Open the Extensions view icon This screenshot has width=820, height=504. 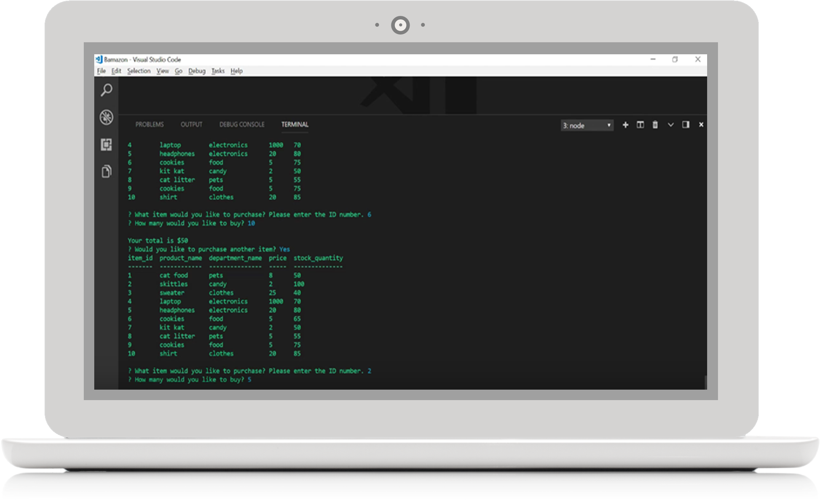(x=107, y=145)
